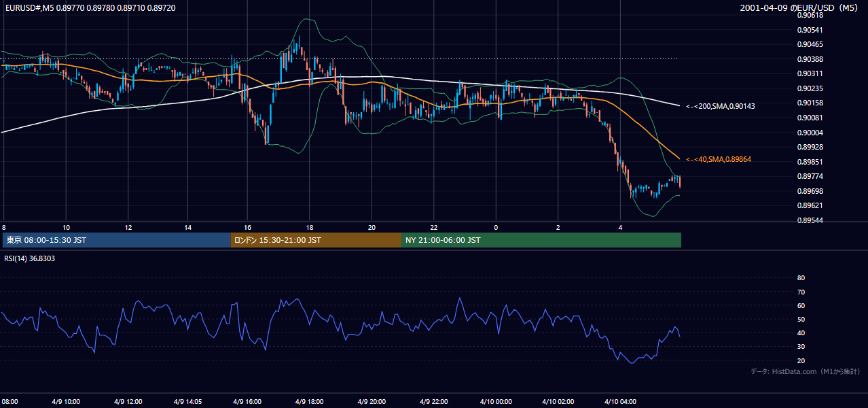The height and width of the screenshot is (408, 868).
Task: Click the 0.89928 price axis value
Action: tap(810, 147)
